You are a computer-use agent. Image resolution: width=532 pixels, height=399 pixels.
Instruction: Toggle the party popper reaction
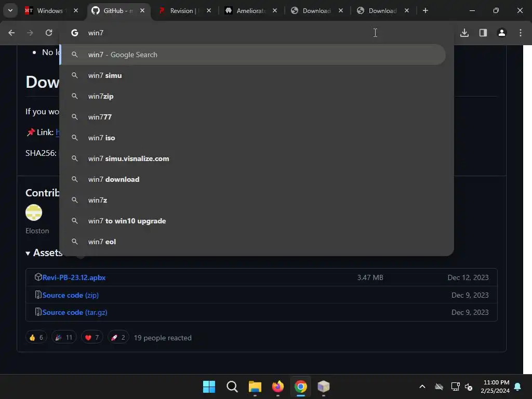64,337
